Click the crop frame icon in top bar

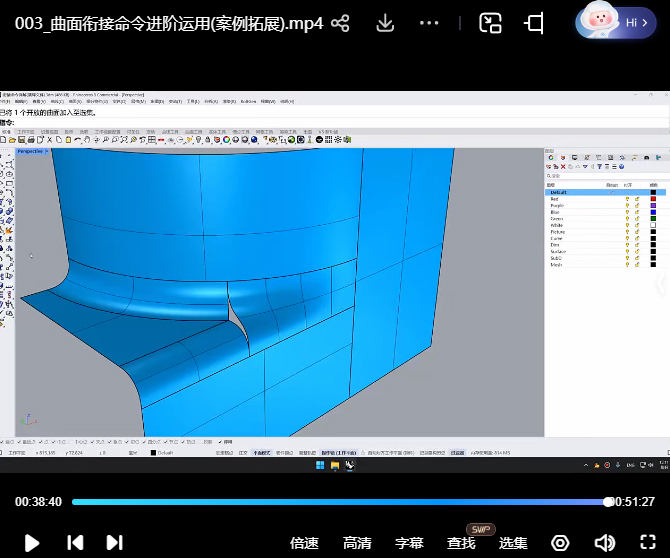click(534, 23)
